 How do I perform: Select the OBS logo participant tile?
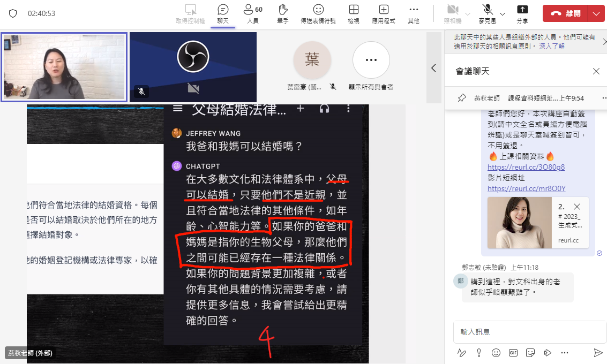[x=193, y=67]
